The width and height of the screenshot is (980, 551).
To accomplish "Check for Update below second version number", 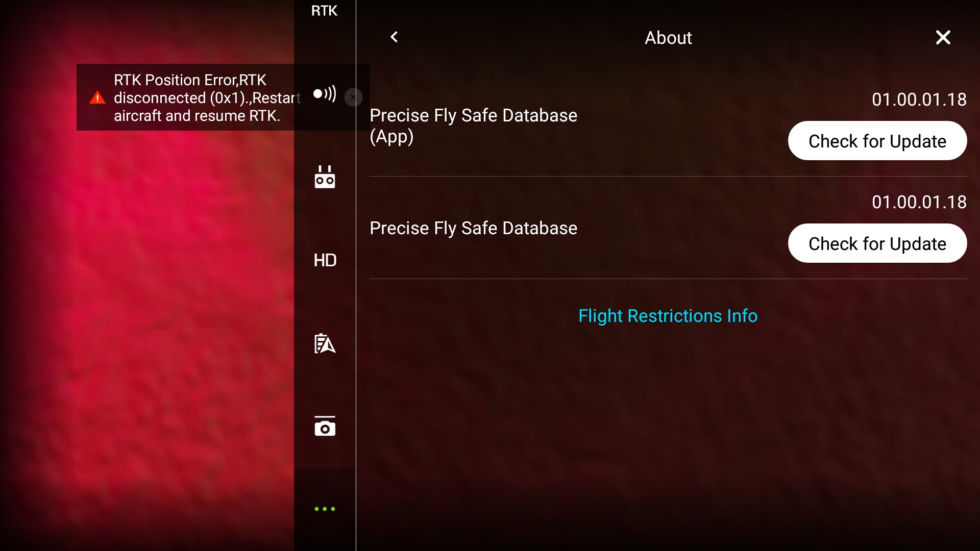I will pyautogui.click(x=877, y=243).
